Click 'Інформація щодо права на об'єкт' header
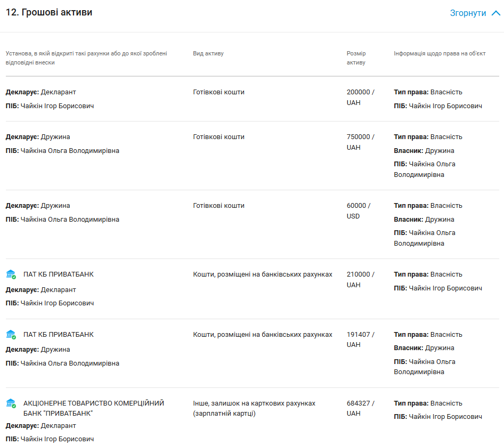The image size is (504, 445). (x=440, y=54)
